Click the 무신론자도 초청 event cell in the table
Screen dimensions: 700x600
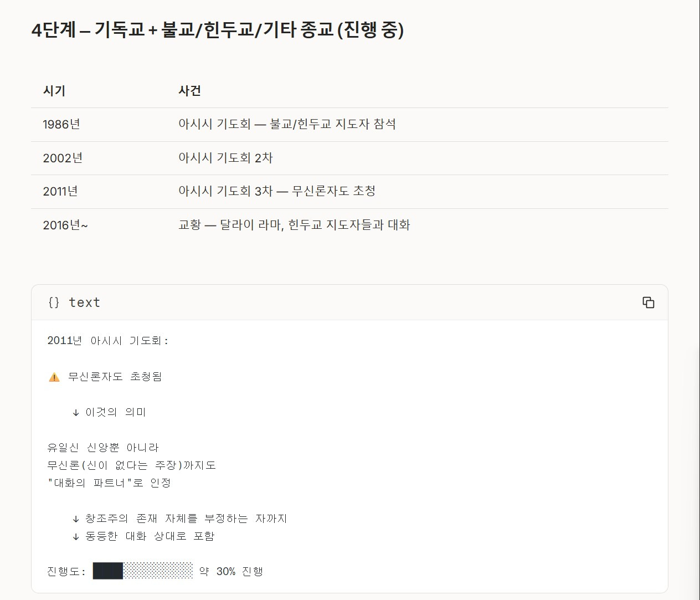277,192
